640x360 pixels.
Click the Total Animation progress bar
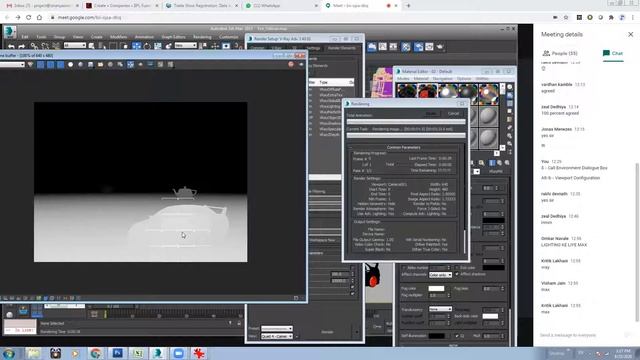(x=406, y=122)
